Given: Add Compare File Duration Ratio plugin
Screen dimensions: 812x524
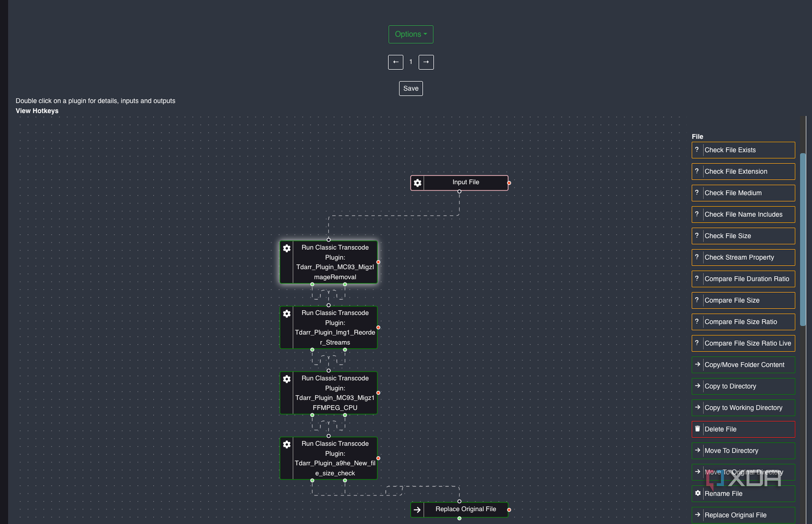Looking at the screenshot, I should (x=743, y=279).
